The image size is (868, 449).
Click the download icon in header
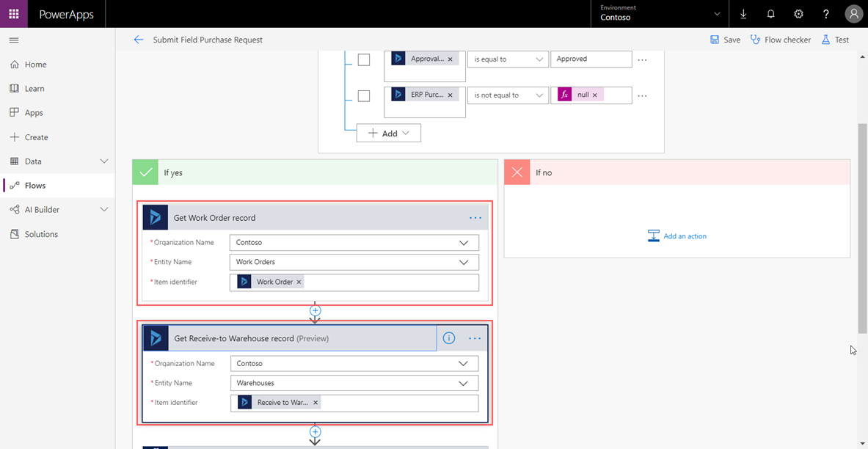(743, 14)
